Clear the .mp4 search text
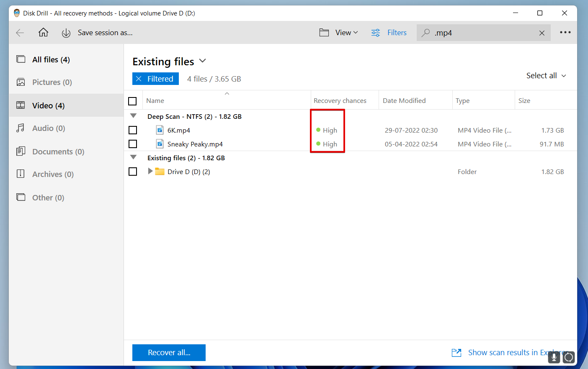 pyautogui.click(x=542, y=33)
